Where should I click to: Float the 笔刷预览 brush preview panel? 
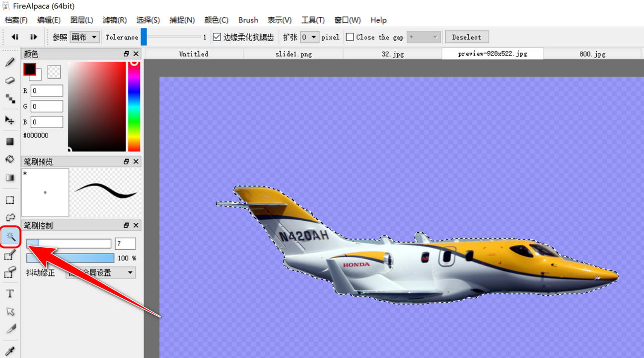pos(126,162)
